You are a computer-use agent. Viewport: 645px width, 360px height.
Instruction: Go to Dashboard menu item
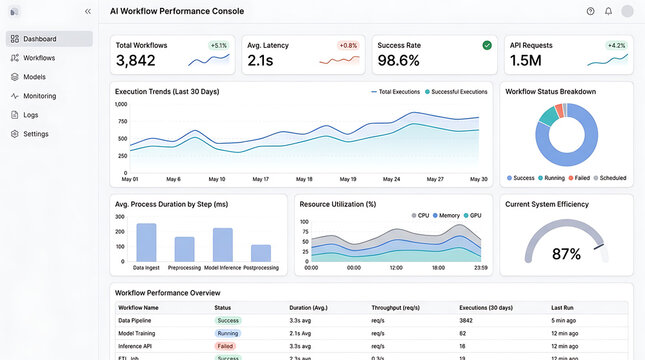(x=49, y=39)
